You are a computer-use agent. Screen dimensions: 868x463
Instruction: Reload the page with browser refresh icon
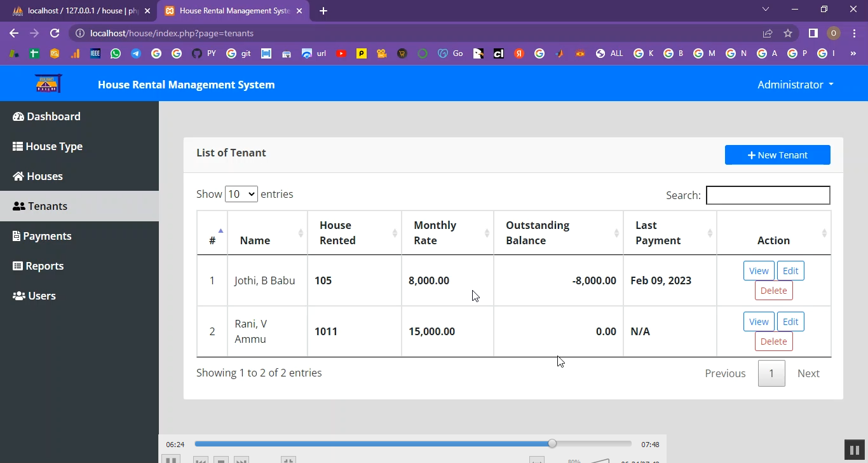point(55,33)
